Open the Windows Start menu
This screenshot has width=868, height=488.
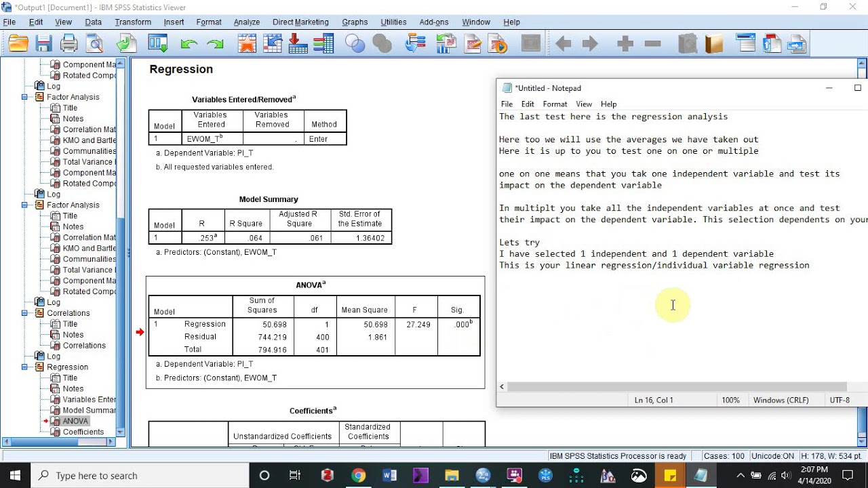tap(15, 476)
